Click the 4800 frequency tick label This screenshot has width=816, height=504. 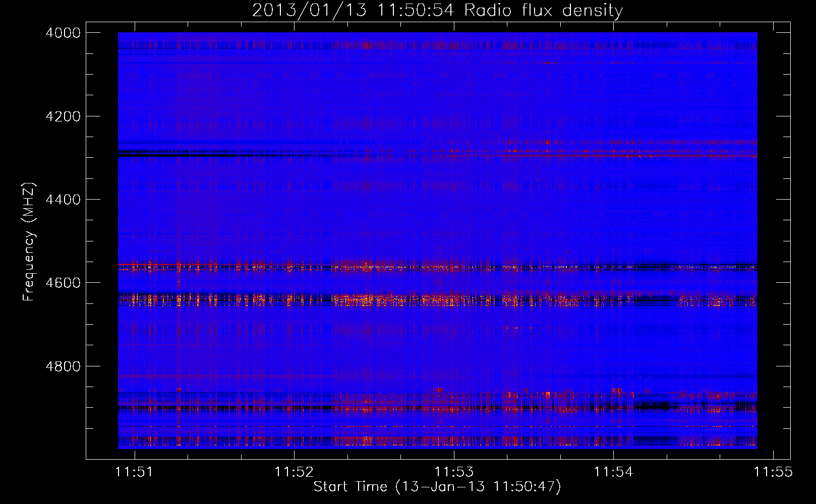pyautogui.click(x=63, y=366)
